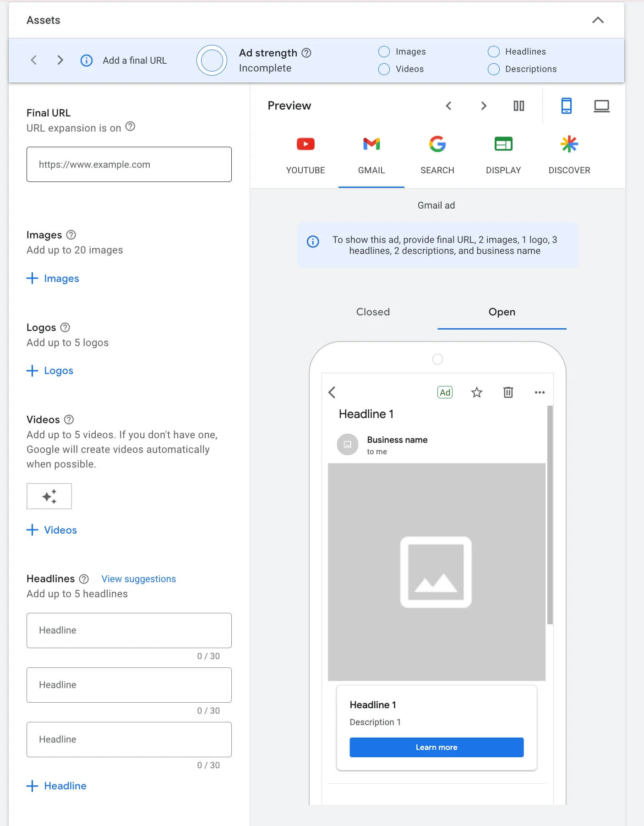Switch to Closed Gmail ad view
This screenshot has height=826, width=644.
click(373, 312)
